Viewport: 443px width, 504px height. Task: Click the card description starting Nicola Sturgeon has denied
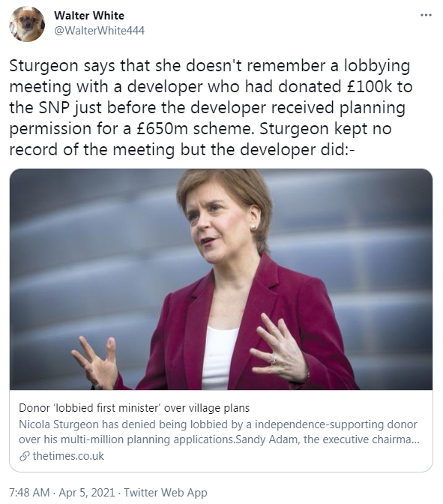[219, 432]
